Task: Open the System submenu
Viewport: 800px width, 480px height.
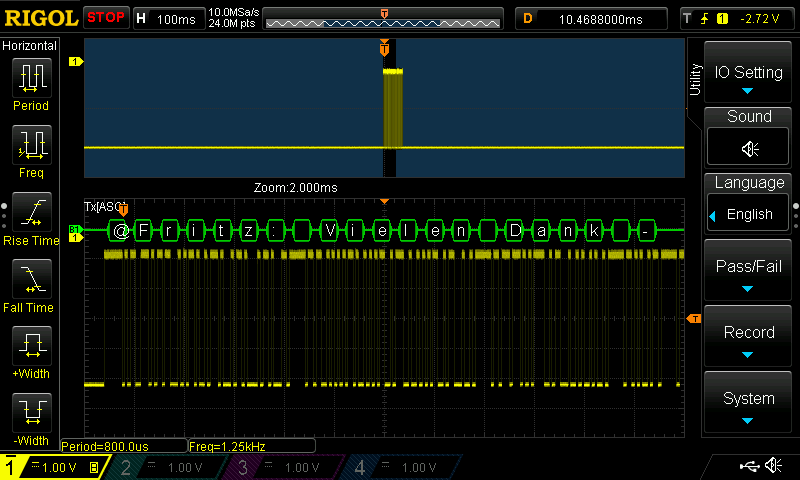Action: [748, 403]
